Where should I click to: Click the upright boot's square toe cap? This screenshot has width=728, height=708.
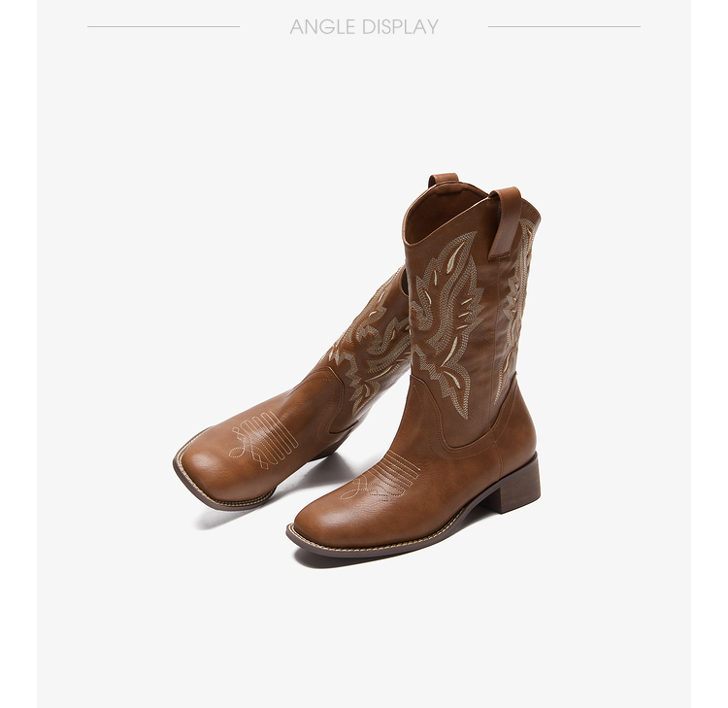pyautogui.click(x=325, y=521)
